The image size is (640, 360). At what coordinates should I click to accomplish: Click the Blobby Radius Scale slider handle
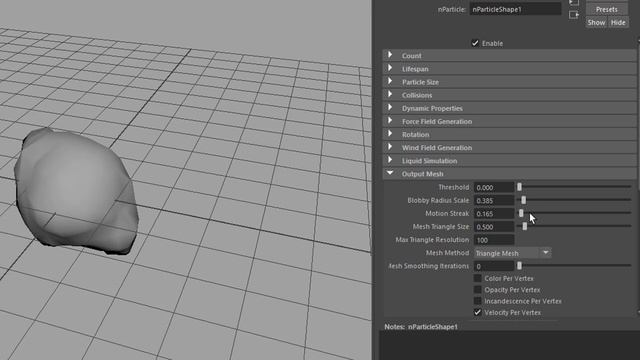click(524, 200)
